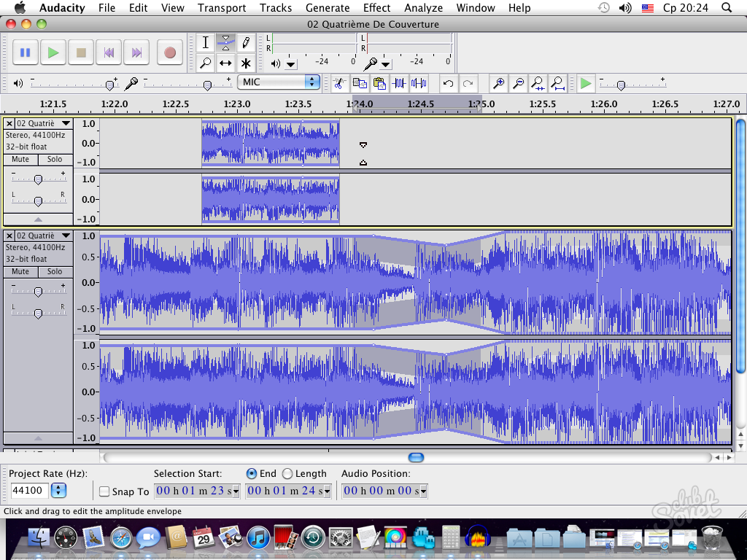Collapse the bottom track using its triangle
Viewport: 747px width, 560px height.
[38, 438]
